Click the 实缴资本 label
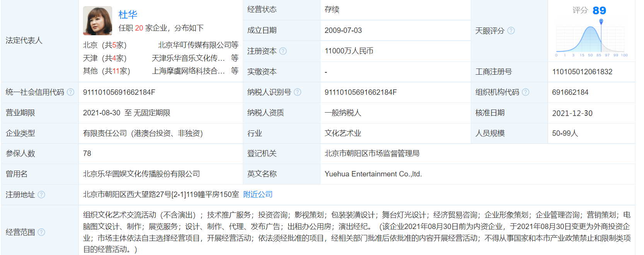Screen dimensions: 644x255 tap(262, 72)
